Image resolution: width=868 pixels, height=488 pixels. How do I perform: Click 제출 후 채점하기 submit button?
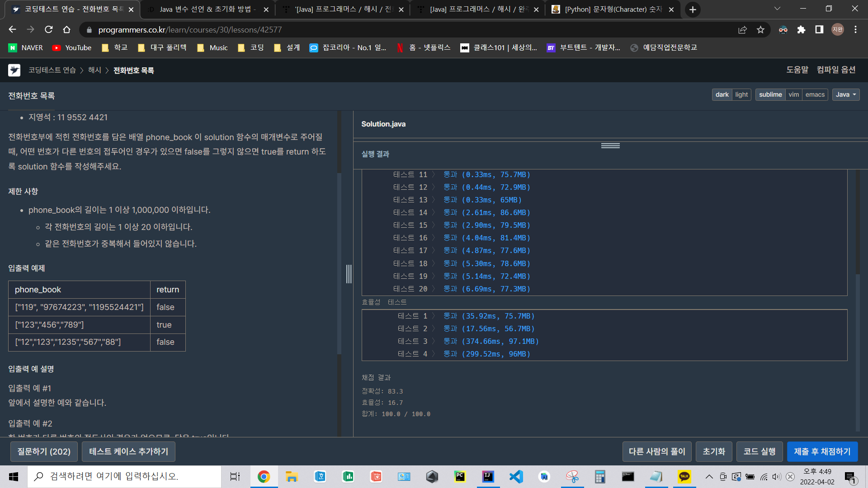pos(822,451)
